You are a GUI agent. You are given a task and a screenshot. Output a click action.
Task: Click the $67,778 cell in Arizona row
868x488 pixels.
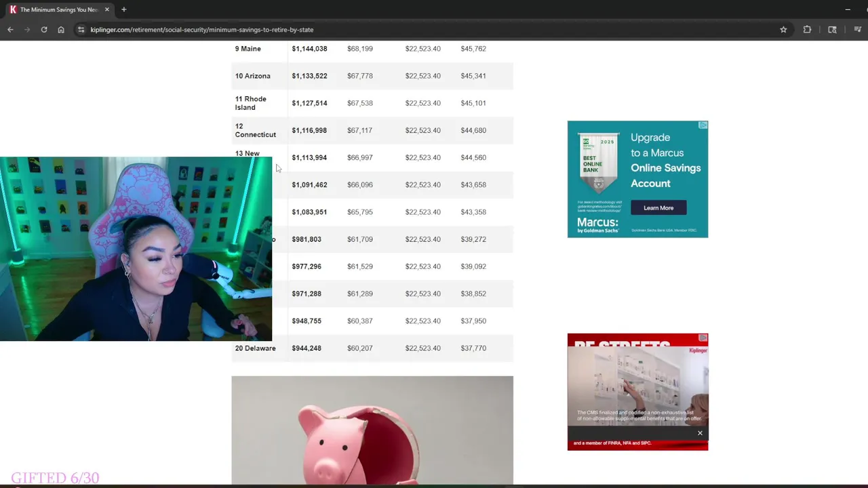[360, 76]
